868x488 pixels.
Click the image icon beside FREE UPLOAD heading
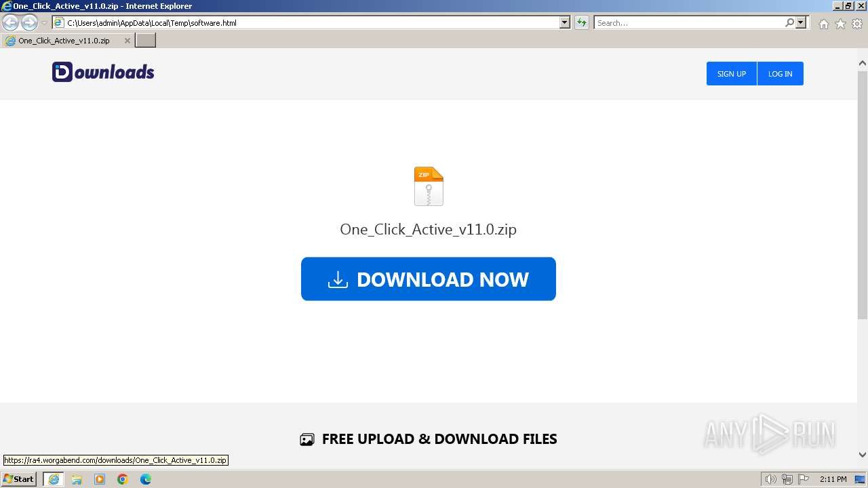tap(307, 439)
